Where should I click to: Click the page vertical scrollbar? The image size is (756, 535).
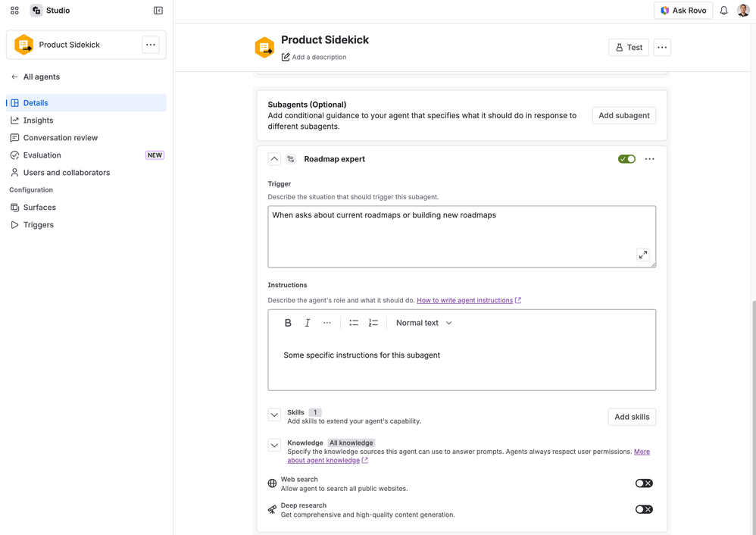click(x=753, y=418)
